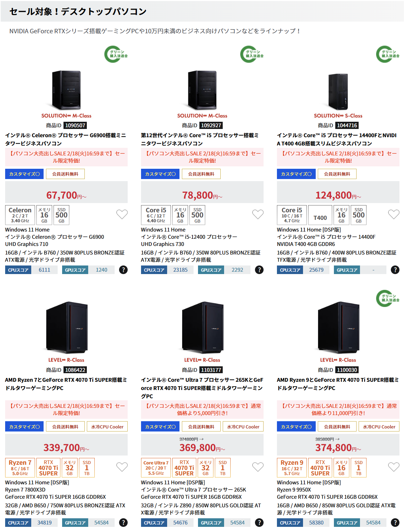Open AMD Ryzen 9 RTX 4070 Ti SUPER title

coord(338,384)
